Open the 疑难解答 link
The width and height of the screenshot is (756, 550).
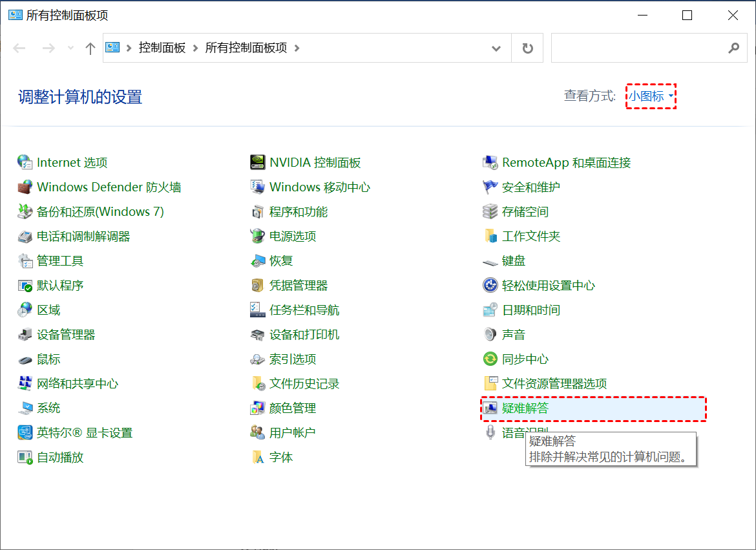pos(525,408)
